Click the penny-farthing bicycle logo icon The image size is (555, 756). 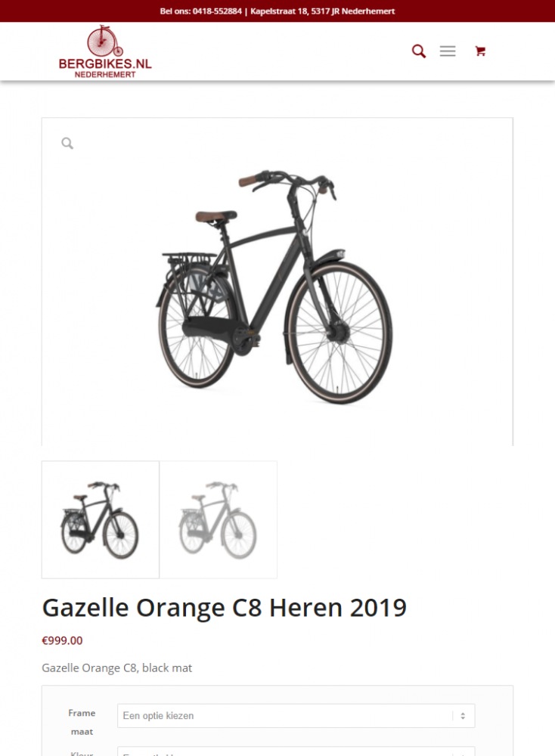coord(104,41)
